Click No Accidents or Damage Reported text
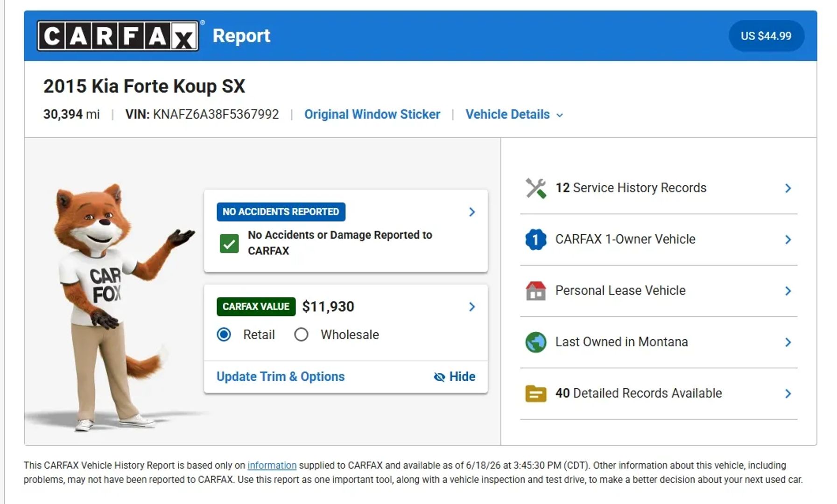The width and height of the screenshot is (837, 504). (x=340, y=243)
